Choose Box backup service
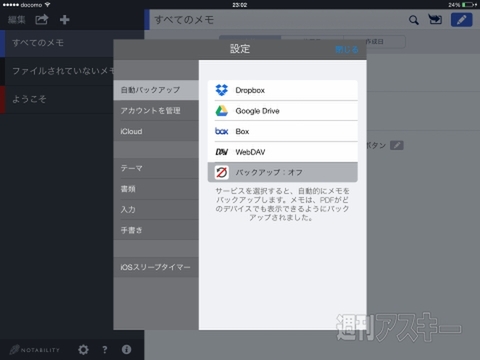The image size is (480, 360). point(283,131)
